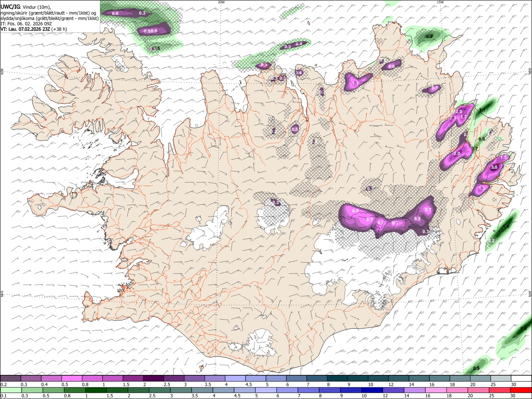This screenshot has height=399, width=532.
Task: Click the 3.5 snowfall value in the eastern fjords
Action: point(494,167)
